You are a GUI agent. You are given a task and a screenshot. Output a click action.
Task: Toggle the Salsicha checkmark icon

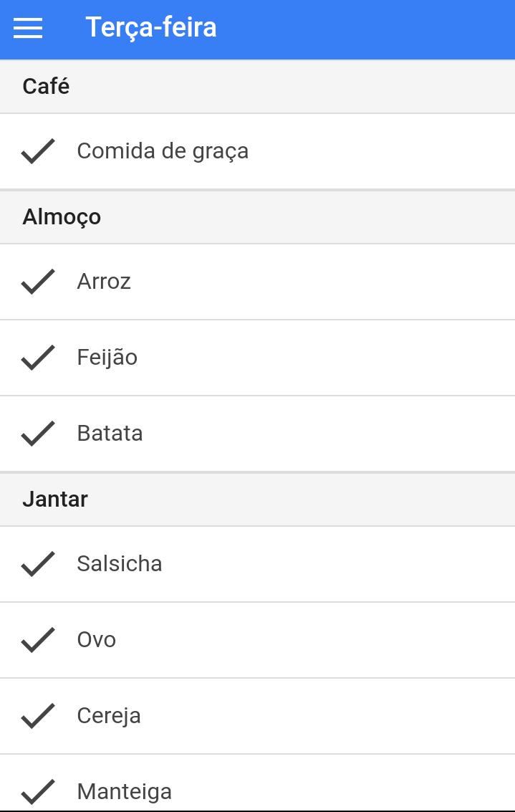[x=38, y=564]
